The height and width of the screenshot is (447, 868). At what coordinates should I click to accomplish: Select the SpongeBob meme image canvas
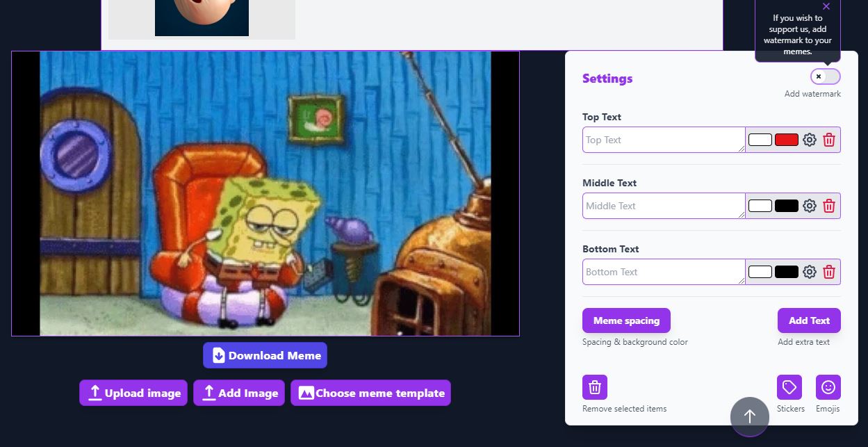[265, 193]
